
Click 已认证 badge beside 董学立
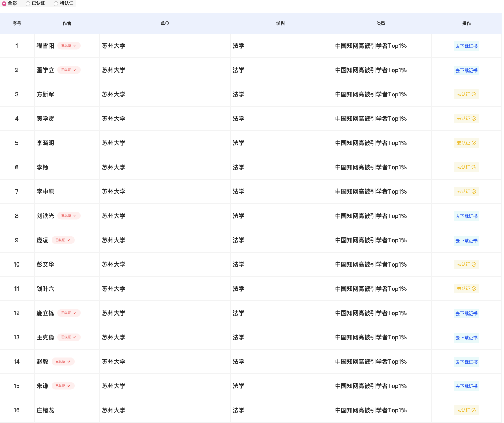[x=68, y=70]
